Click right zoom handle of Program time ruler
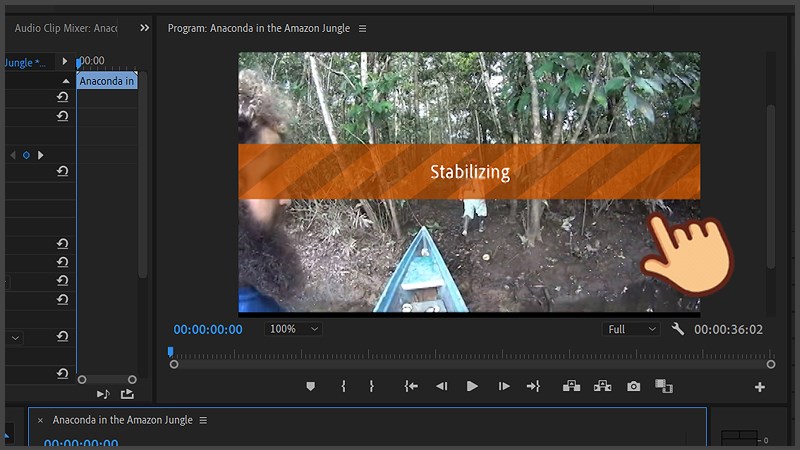The width and height of the screenshot is (800, 450). (770, 364)
